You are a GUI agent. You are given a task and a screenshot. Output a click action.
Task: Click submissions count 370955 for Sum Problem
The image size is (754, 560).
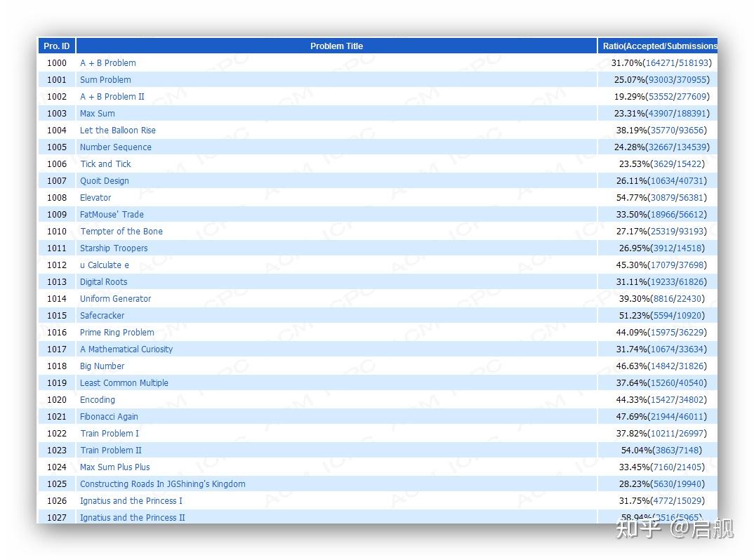pos(691,80)
